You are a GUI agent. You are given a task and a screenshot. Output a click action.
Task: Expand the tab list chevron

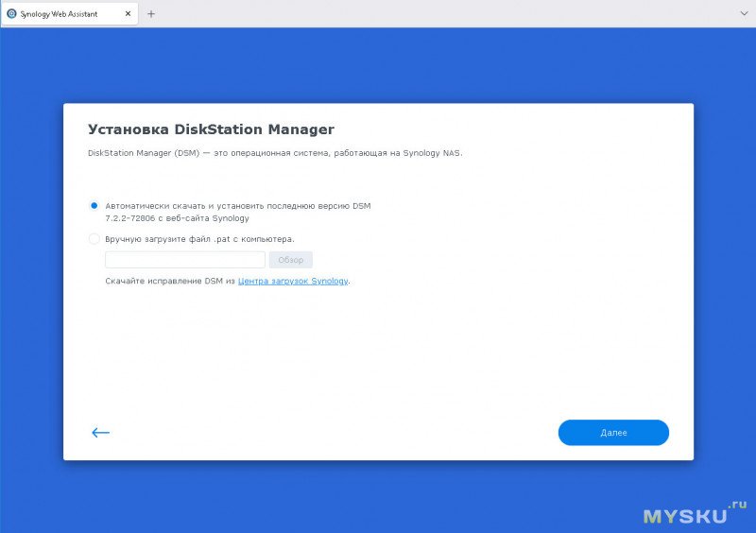click(744, 13)
